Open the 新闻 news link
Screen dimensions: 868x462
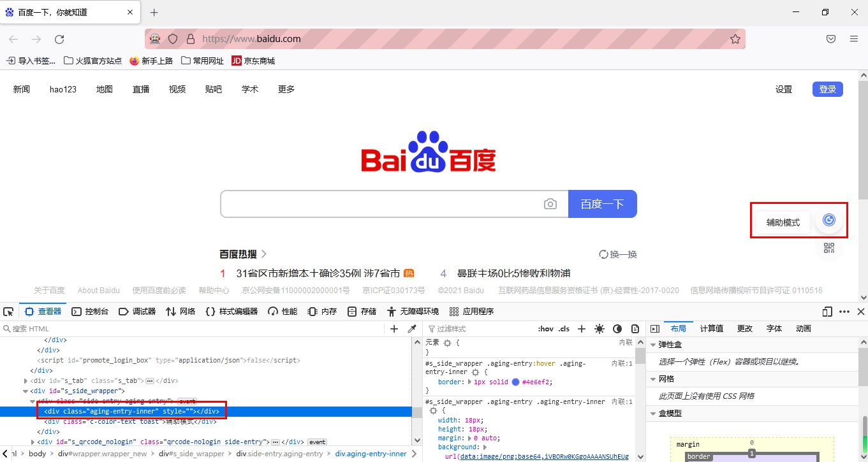coord(22,89)
